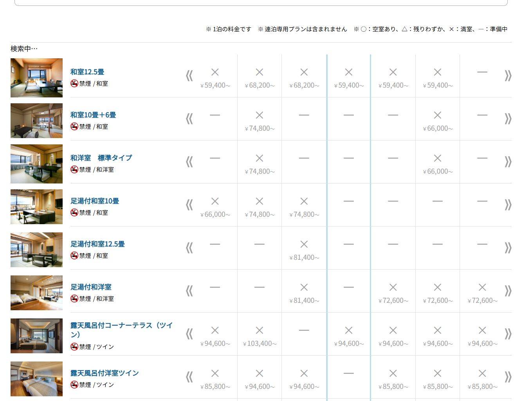Click the rightmost ¥85,800~ price in the bottom row
The image size is (532, 401).
coord(482,386)
